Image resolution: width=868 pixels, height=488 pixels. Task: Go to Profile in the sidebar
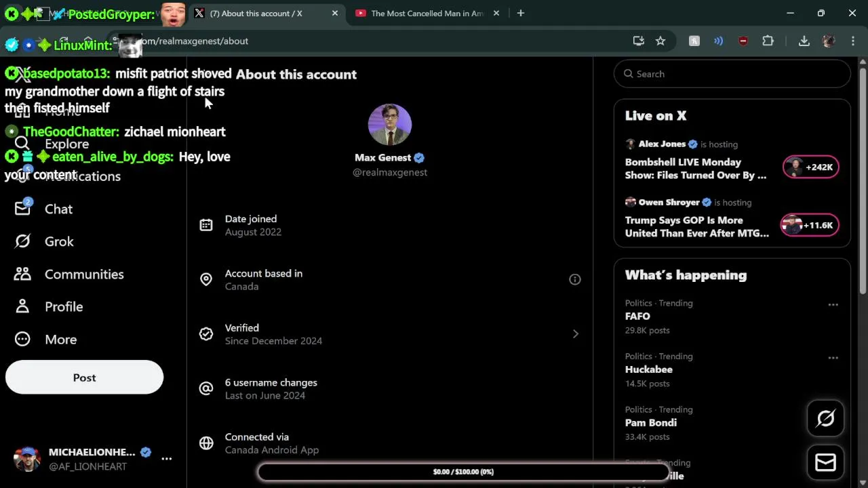coord(64,306)
